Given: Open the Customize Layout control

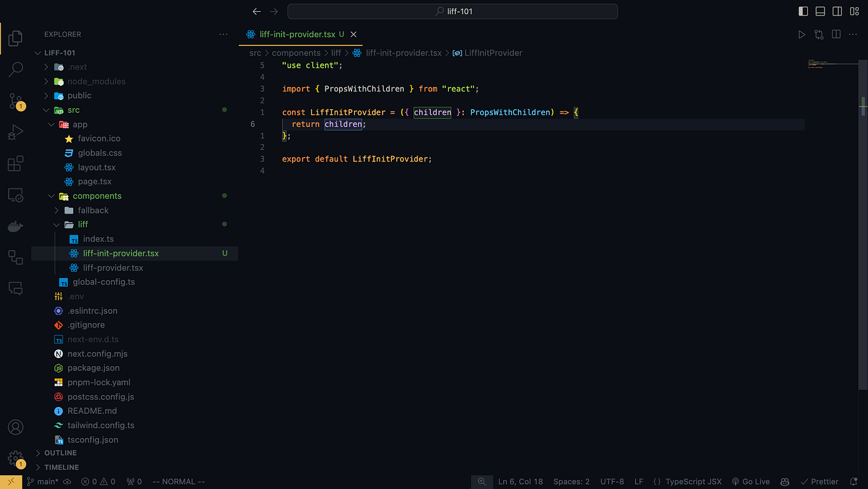Looking at the screenshot, I should click(854, 11).
